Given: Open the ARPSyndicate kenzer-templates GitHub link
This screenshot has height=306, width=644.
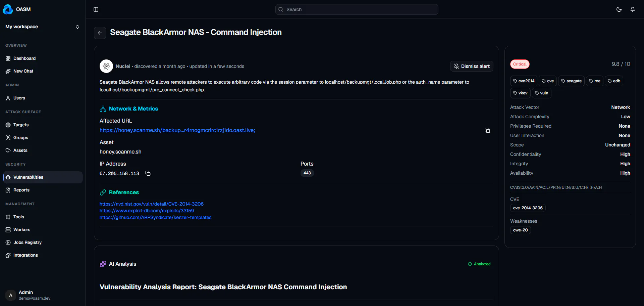Looking at the screenshot, I should (156, 217).
